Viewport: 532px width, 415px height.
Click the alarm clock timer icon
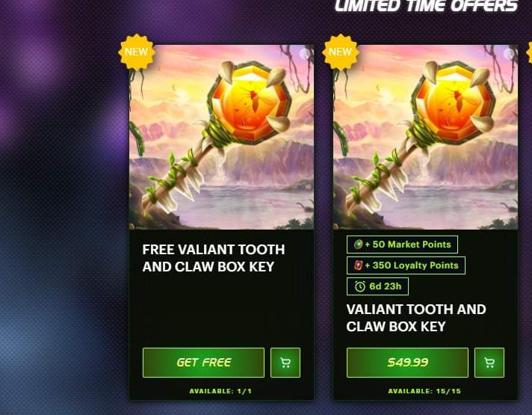coord(360,286)
